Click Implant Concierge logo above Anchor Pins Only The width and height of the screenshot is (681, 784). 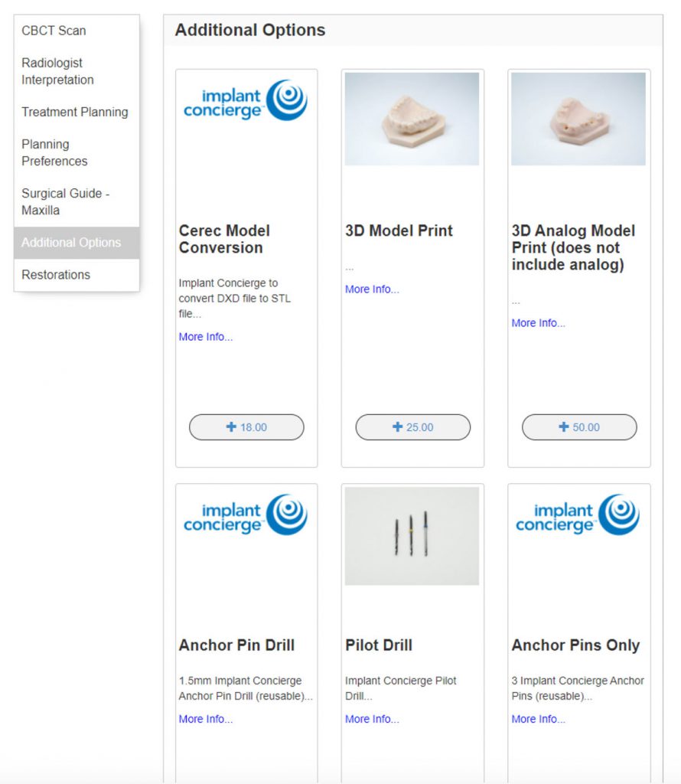[x=578, y=514]
